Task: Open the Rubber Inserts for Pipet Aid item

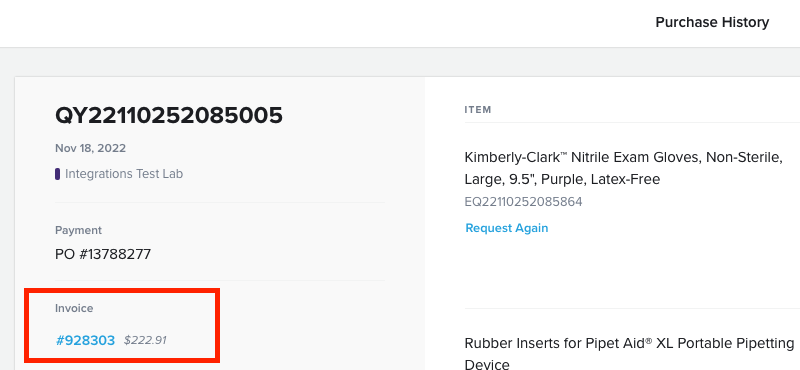Action: coord(629,353)
